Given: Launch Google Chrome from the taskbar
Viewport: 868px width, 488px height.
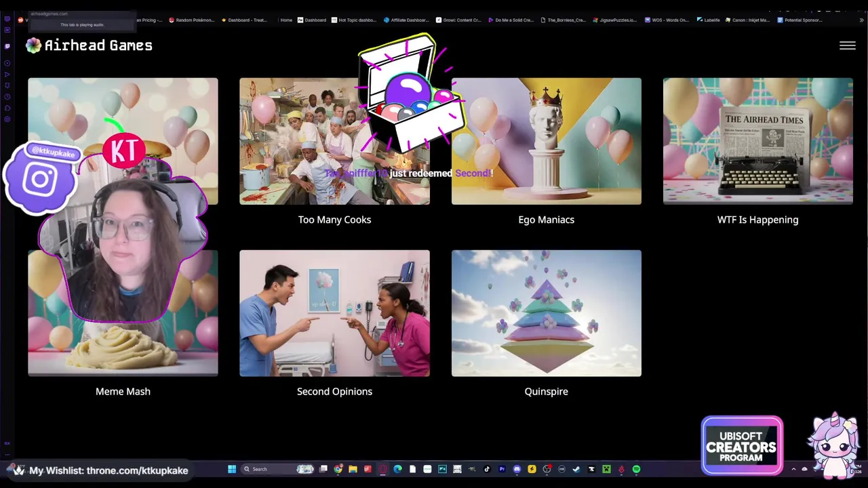Looking at the screenshot, I should tap(338, 469).
